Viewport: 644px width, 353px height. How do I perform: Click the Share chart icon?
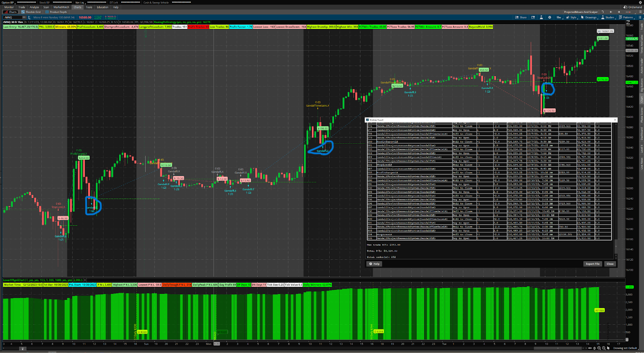pos(520,17)
